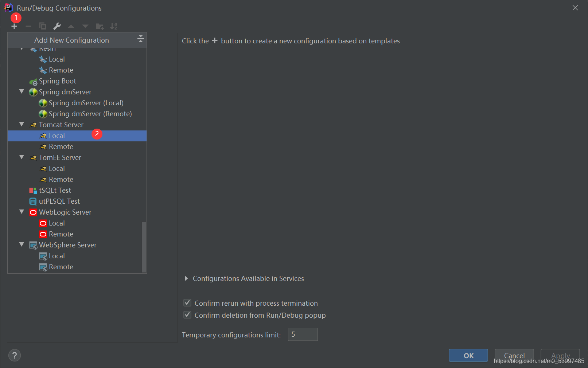Click the Tomcat Server cat icon
Viewport: 588px width, 368px height.
(x=34, y=125)
